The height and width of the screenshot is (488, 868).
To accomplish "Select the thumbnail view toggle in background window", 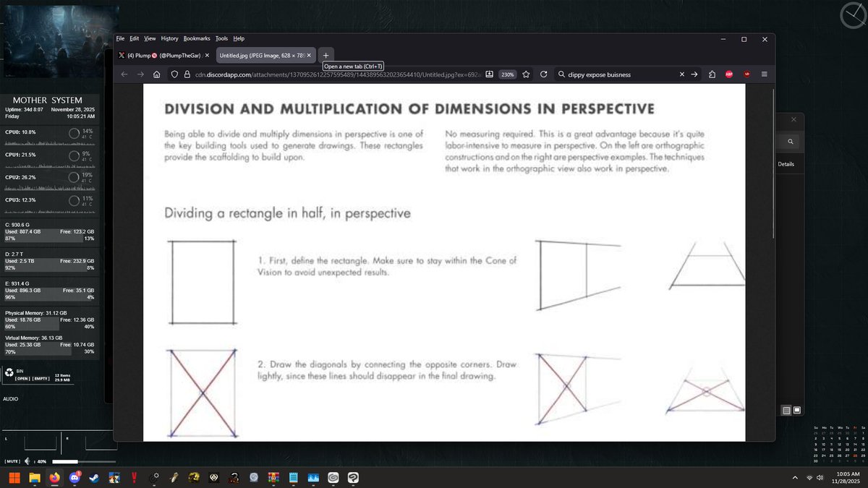I will pos(797,411).
